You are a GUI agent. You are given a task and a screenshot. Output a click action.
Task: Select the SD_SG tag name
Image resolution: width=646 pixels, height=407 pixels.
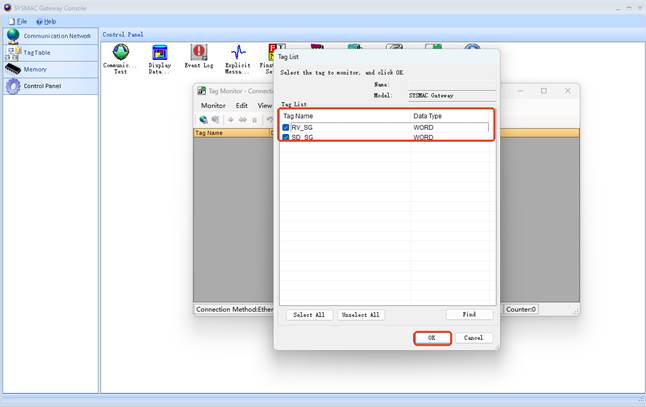click(302, 137)
